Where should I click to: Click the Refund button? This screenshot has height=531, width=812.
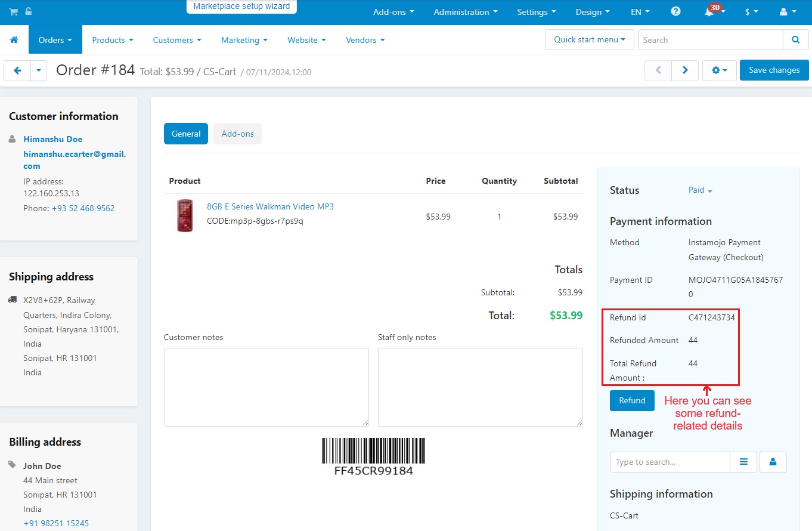tap(632, 400)
